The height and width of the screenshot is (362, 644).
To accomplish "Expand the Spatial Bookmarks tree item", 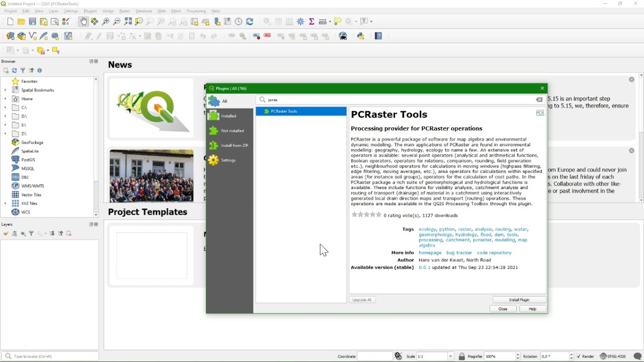I will (6, 90).
